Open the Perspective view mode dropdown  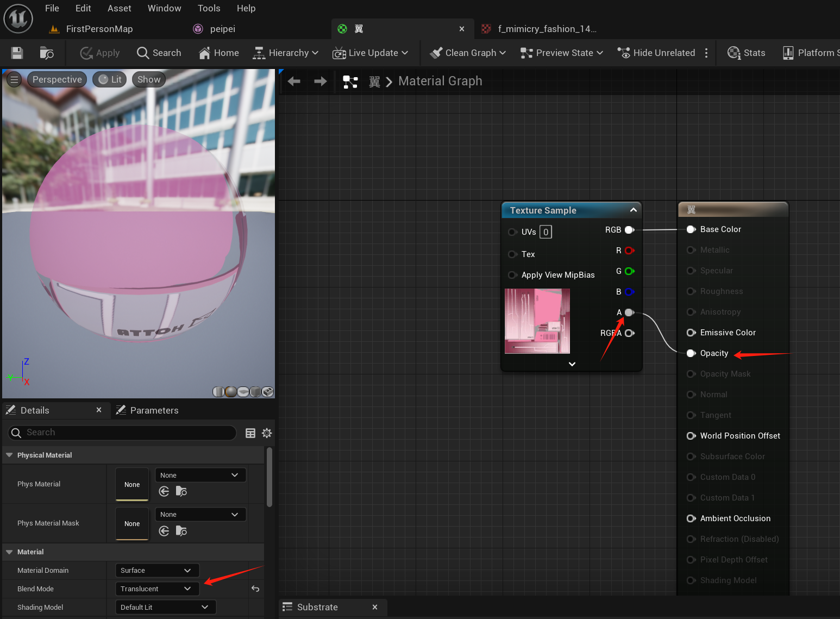point(57,79)
